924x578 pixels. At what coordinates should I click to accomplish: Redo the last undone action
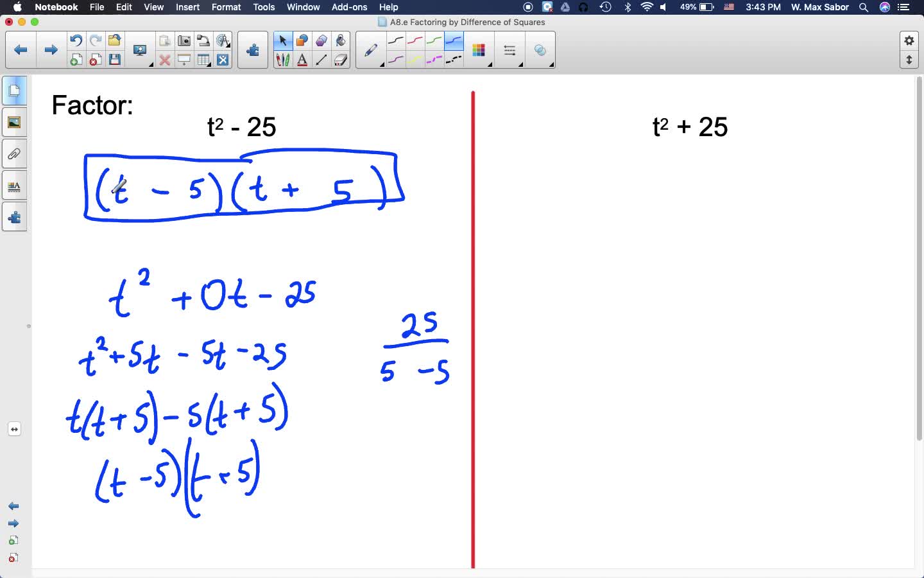pos(95,40)
